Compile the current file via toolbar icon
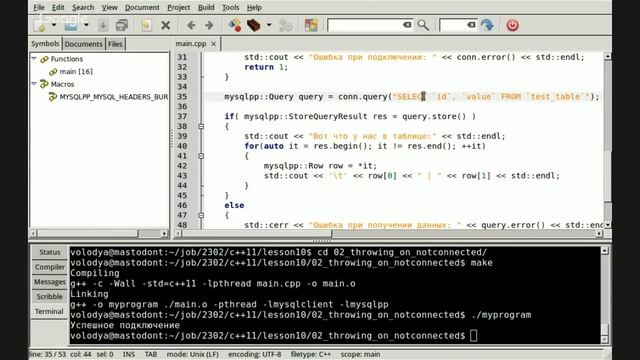The image size is (640, 360). [235, 25]
